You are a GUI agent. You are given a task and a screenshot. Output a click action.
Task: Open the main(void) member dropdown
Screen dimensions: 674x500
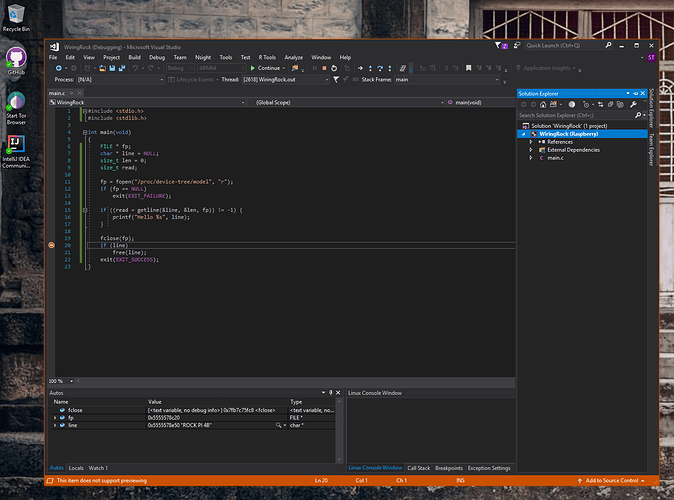pyautogui.click(x=481, y=102)
